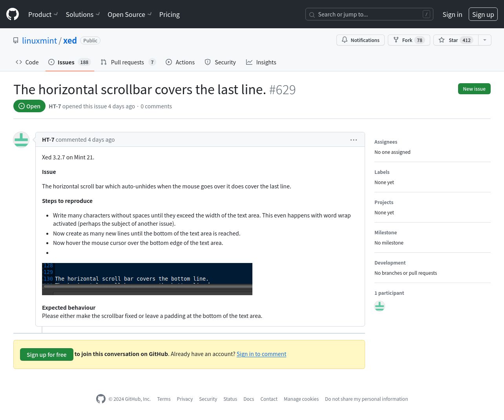Screen dimensions: 504x420
Task: Open HT-7 author link in comment header
Action: (48, 139)
